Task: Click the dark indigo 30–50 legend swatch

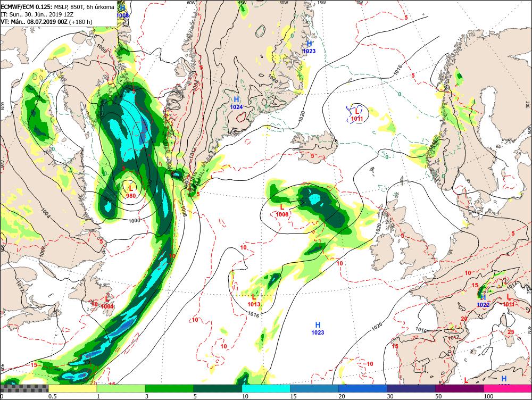Action: point(411,388)
